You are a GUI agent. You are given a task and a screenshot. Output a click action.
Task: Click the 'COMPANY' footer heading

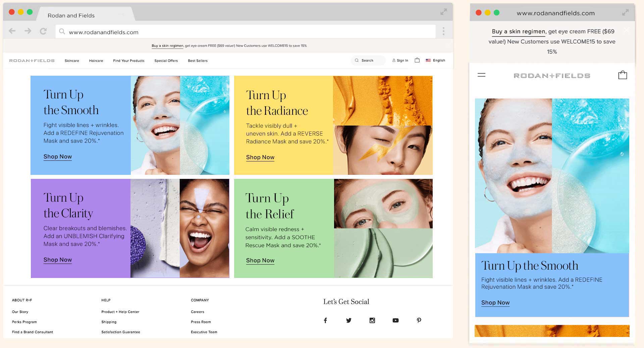click(200, 300)
